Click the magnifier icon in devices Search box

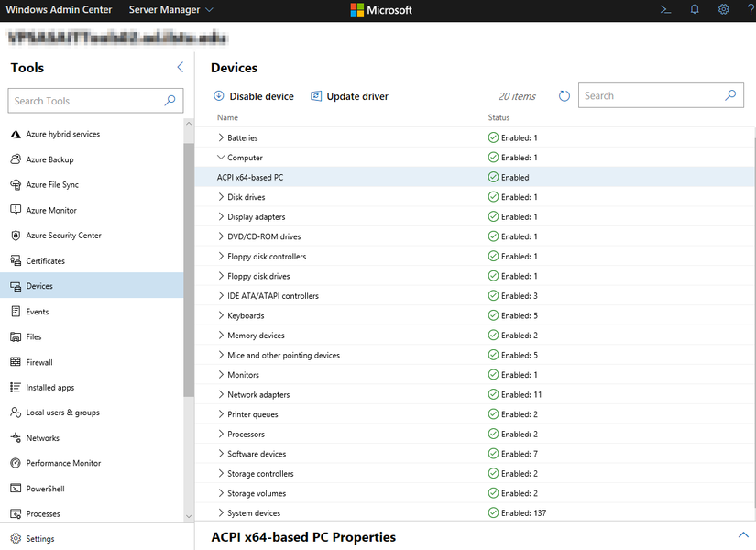[x=730, y=95]
